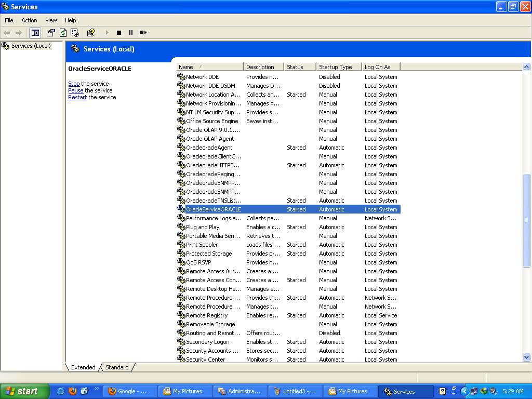Sort by the Status column header
This screenshot has width=532, height=399.
coord(300,67)
